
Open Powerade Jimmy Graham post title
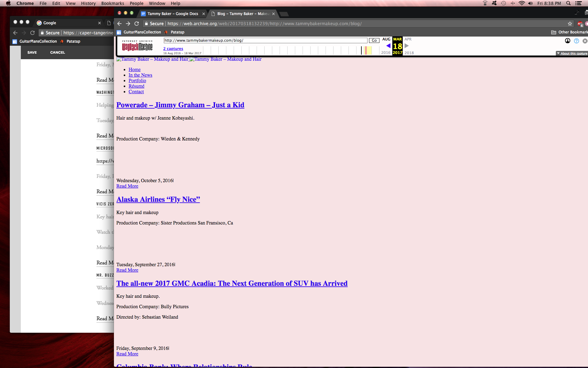pos(180,105)
